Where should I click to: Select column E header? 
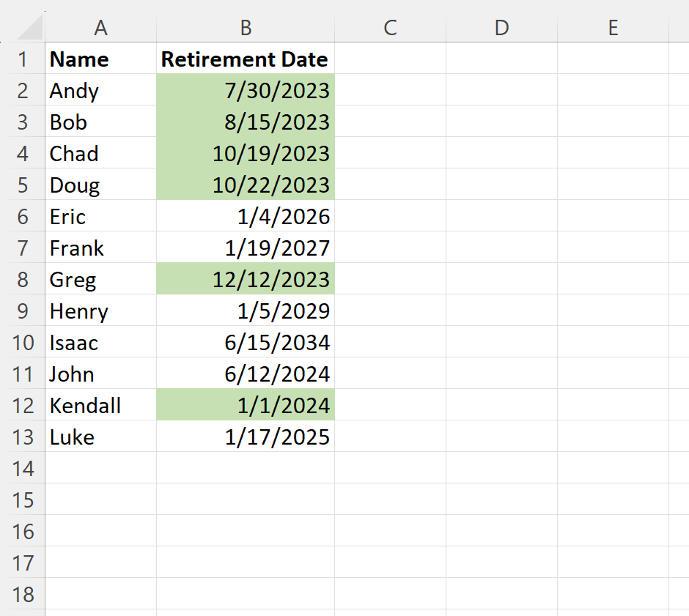tap(613, 28)
